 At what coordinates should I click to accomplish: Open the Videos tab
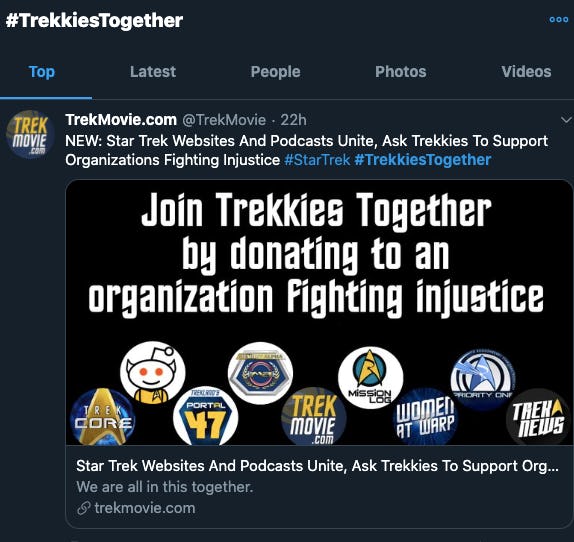pos(526,72)
